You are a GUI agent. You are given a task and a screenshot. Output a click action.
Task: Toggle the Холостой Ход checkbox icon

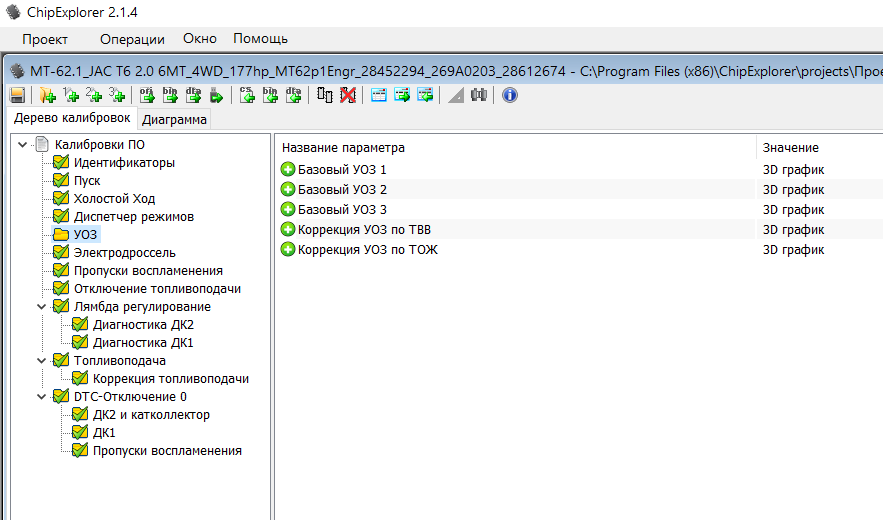[x=61, y=199]
